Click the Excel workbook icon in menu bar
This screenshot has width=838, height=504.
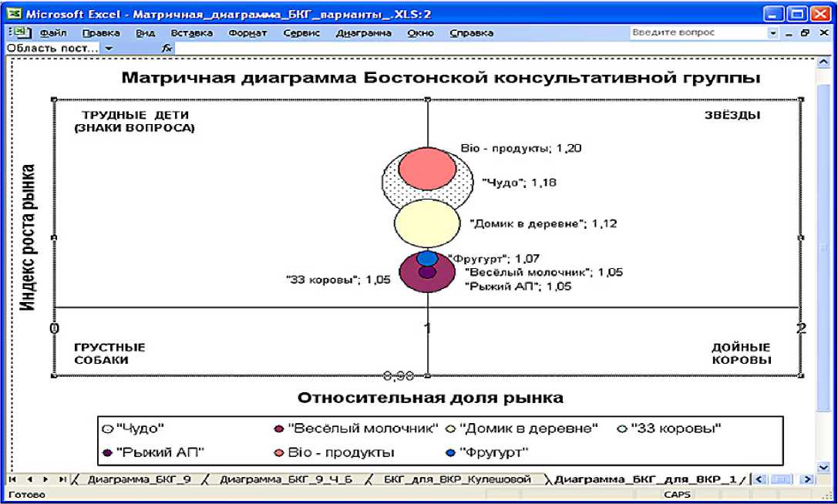pos(22,32)
